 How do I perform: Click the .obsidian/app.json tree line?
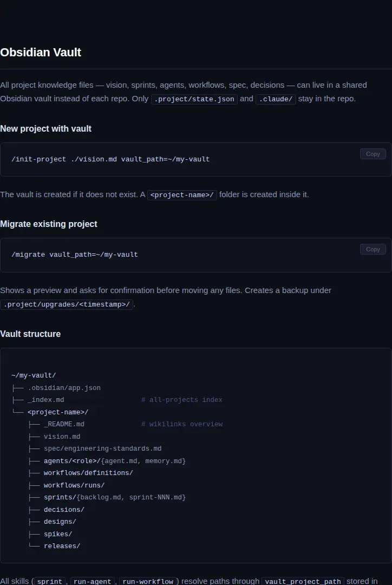64,388
